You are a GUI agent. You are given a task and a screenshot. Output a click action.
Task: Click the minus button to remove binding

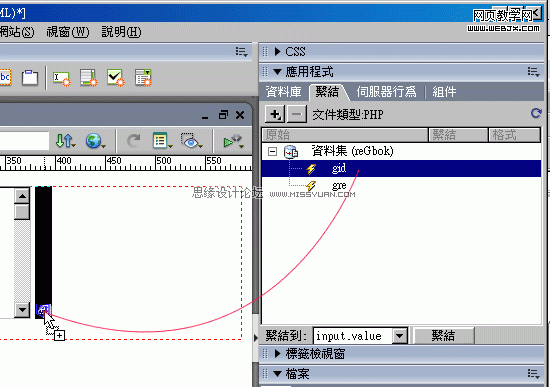coord(297,114)
